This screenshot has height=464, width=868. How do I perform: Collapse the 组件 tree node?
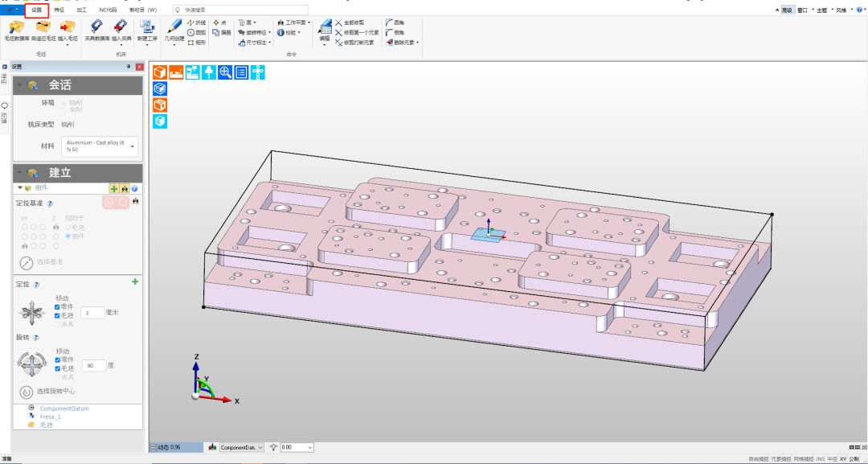pos(20,188)
